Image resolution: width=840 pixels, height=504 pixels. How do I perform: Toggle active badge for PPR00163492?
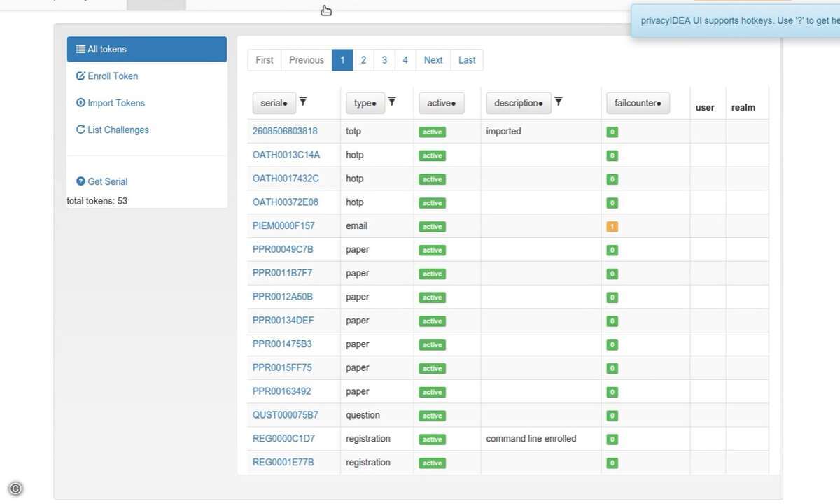pyautogui.click(x=432, y=392)
